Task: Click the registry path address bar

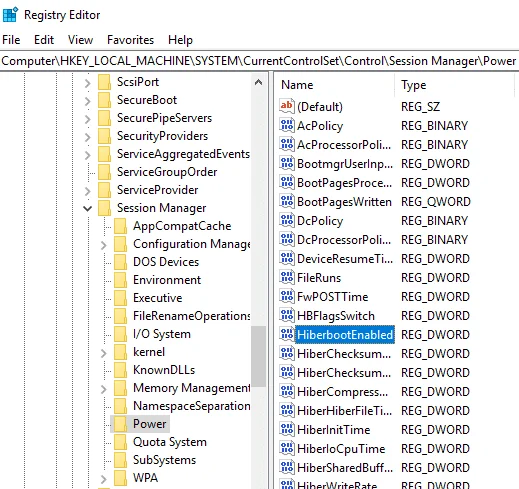Action: coord(259,61)
